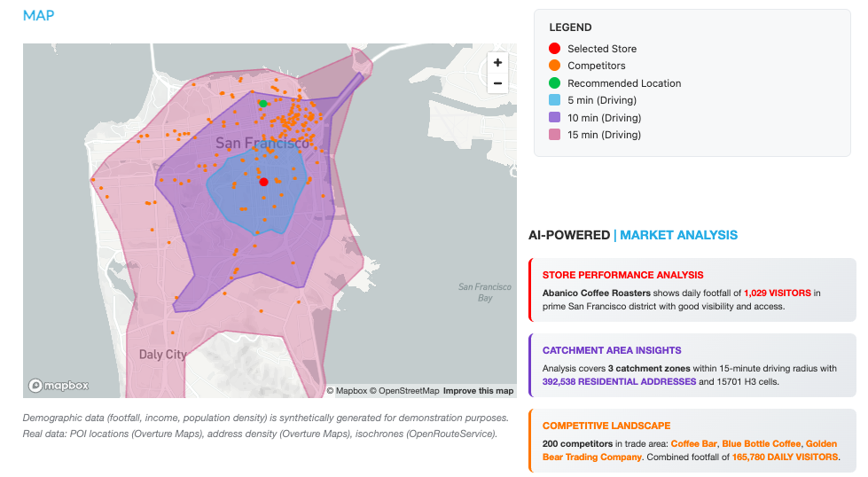
Task: Zoom out on the map
Action: pos(497,83)
